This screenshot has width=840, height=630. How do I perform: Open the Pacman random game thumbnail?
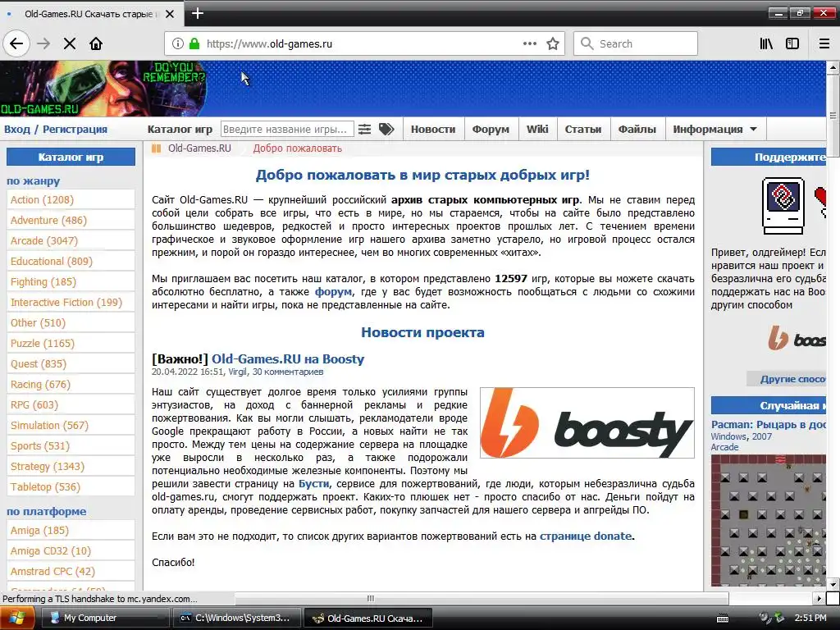pyautogui.click(x=769, y=521)
